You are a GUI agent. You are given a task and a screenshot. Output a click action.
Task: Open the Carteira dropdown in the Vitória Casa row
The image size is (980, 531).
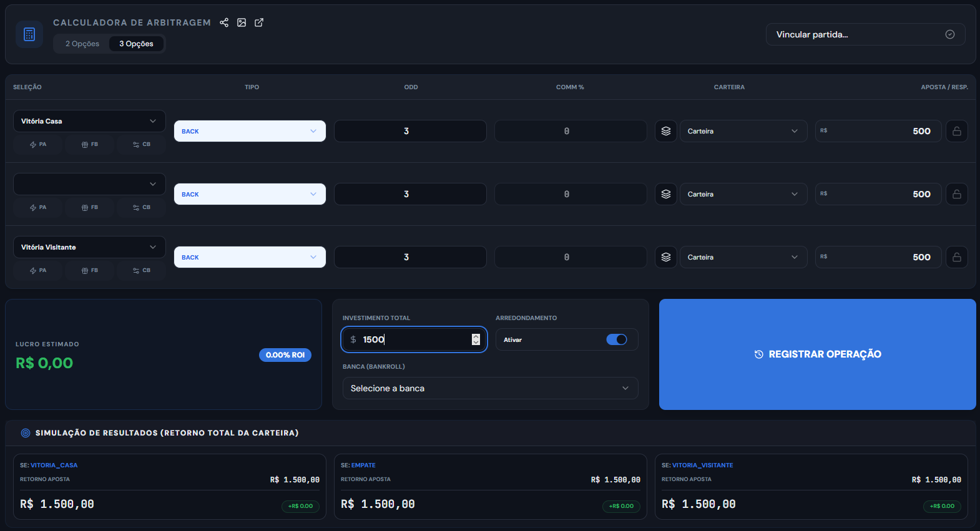pyautogui.click(x=743, y=131)
